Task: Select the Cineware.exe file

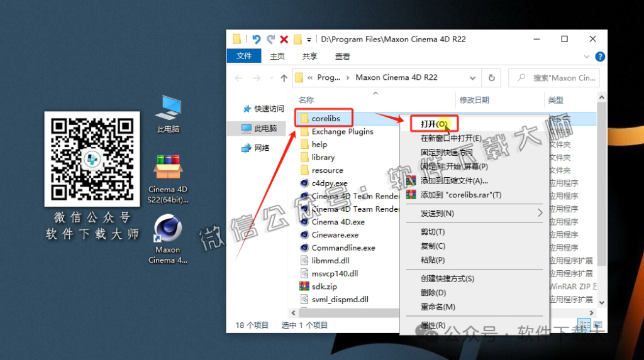Action: (330, 235)
